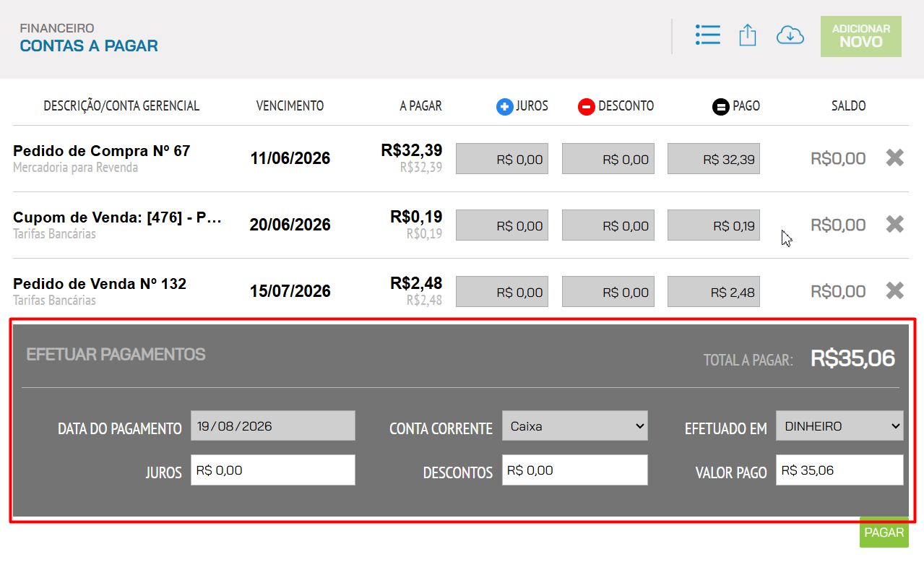The image size is (924, 570).
Task: Click the Juros field in payment panel
Action: [x=273, y=470]
